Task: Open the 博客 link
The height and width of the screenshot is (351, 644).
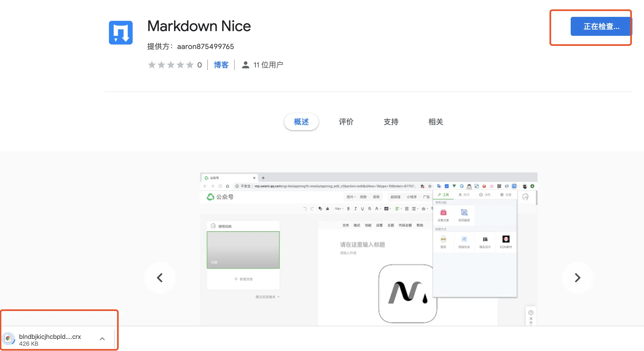Action: tap(221, 65)
